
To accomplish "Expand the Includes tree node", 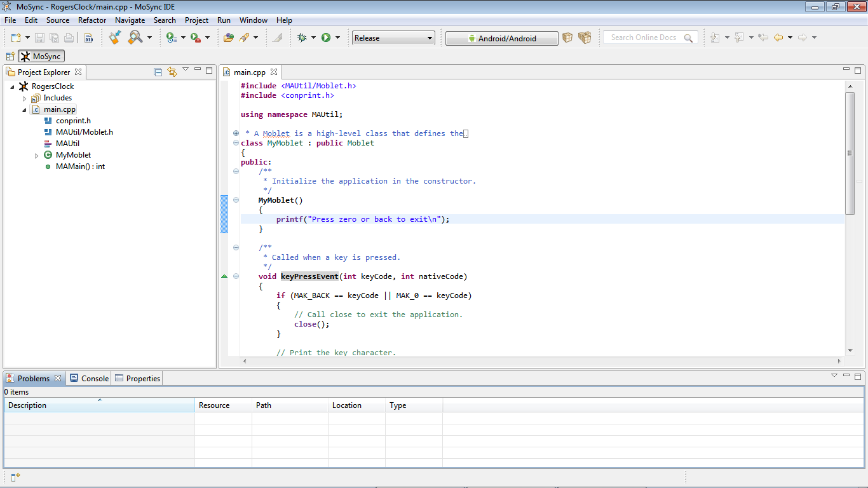I will point(24,98).
